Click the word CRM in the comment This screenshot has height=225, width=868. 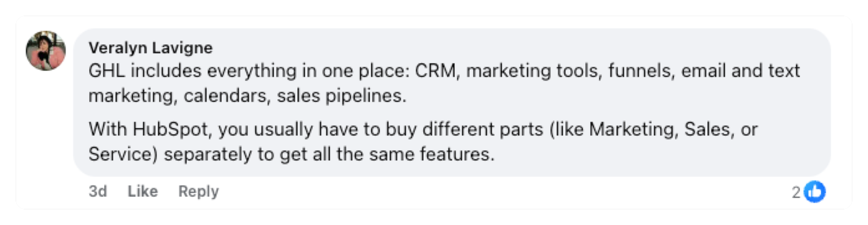435,70
